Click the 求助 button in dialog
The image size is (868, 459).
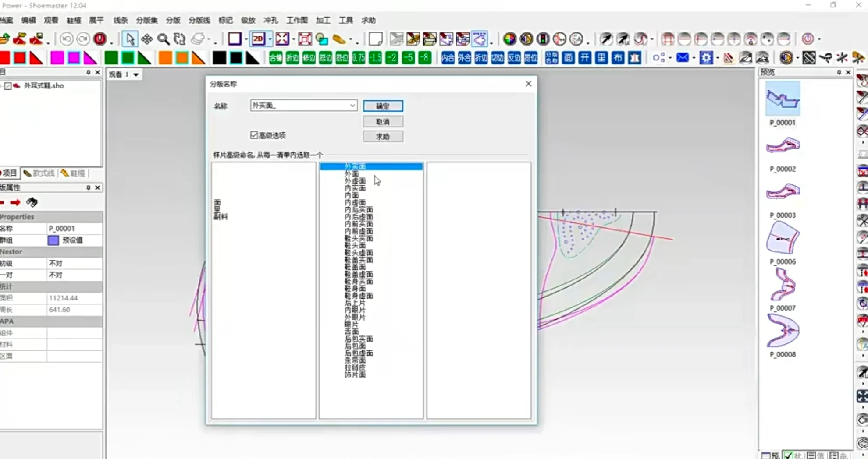click(383, 137)
